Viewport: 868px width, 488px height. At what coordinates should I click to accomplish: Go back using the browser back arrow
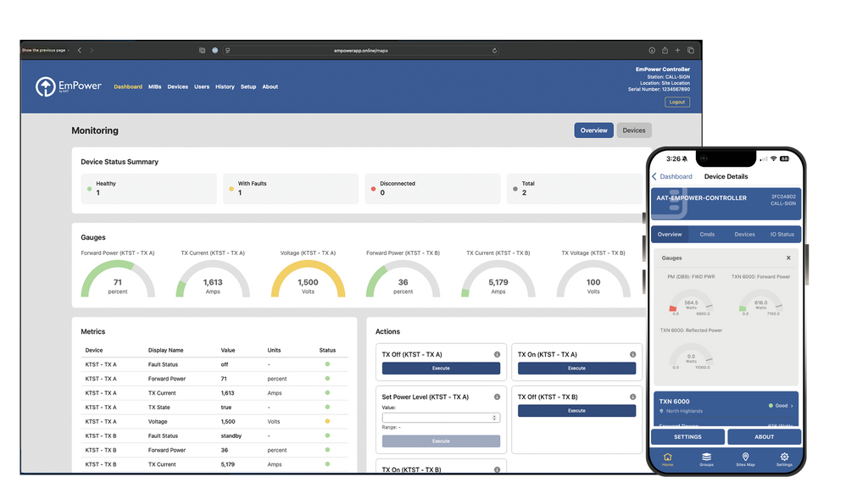80,50
